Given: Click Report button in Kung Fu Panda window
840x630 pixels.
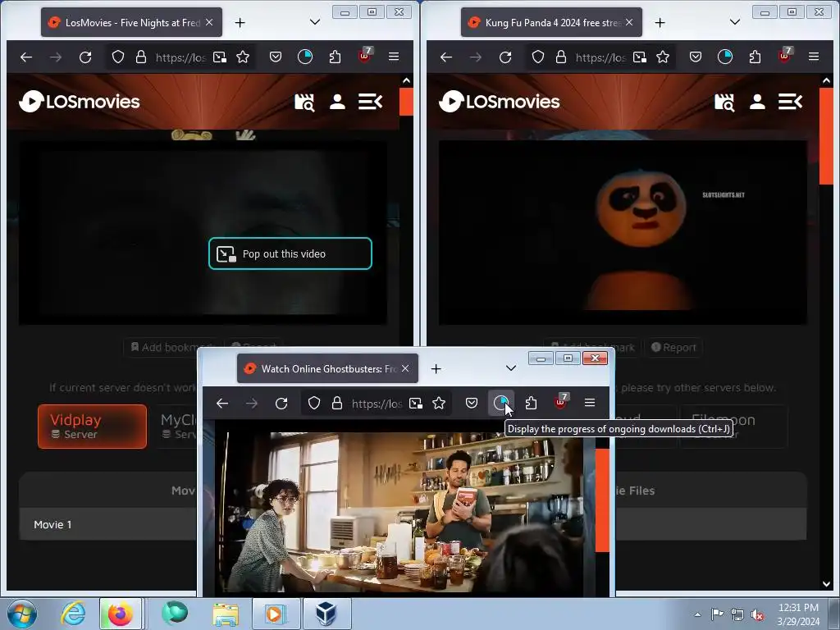Looking at the screenshot, I should click(x=673, y=347).
